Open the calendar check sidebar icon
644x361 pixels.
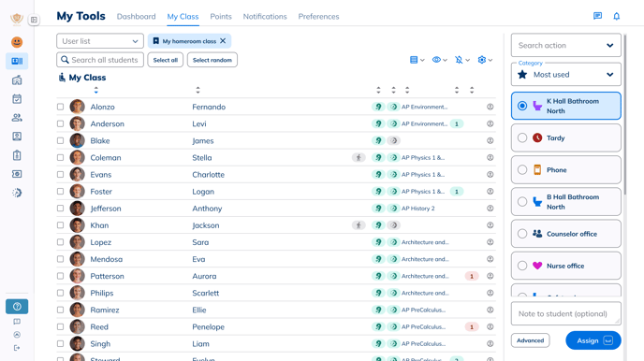(17, 99)
